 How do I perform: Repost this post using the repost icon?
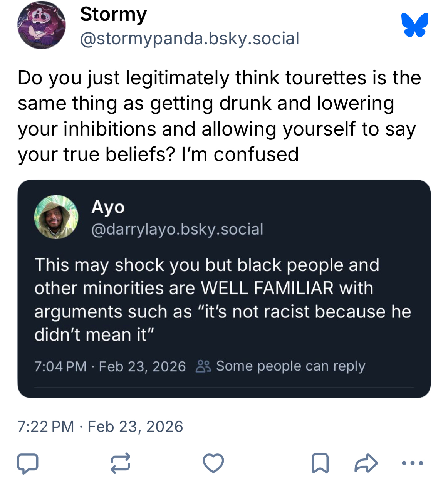coord(121,463)
